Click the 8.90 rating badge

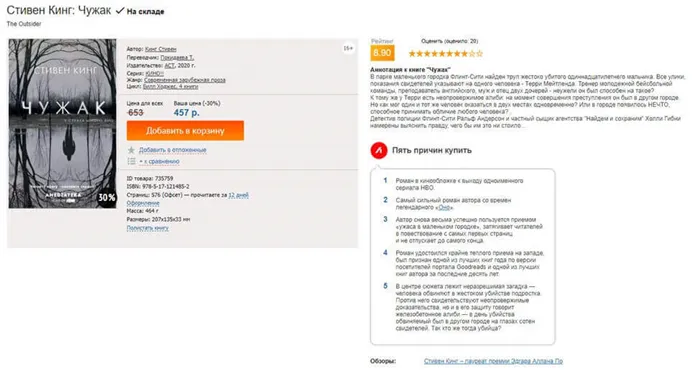pyautogui.click(x=382, y=53)
